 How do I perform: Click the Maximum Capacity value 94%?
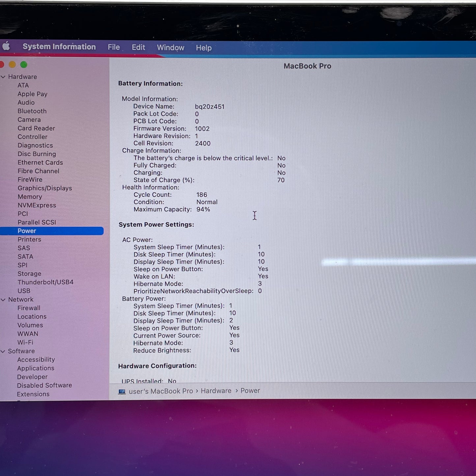203,209
